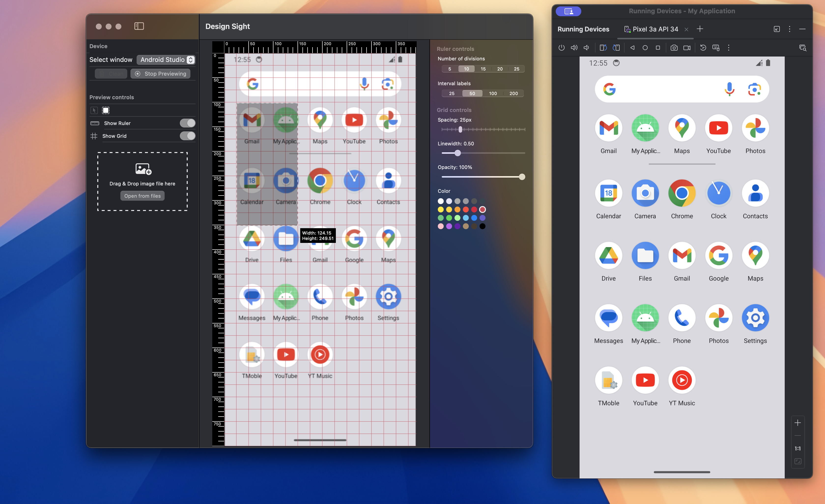Click the Drag & Drop image drop zone
Image resolution: width=825 pixels, height=504 pixels.
pyautogui.click(x=142, y=182)
